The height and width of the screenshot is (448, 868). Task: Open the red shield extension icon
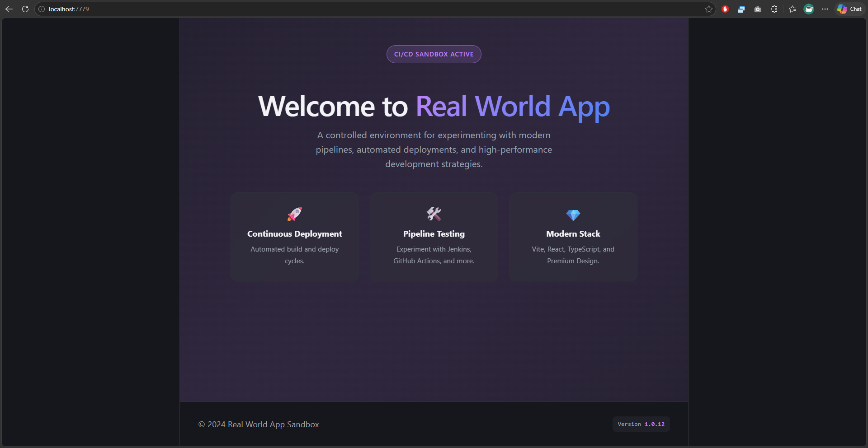click(x=725, y=9)
